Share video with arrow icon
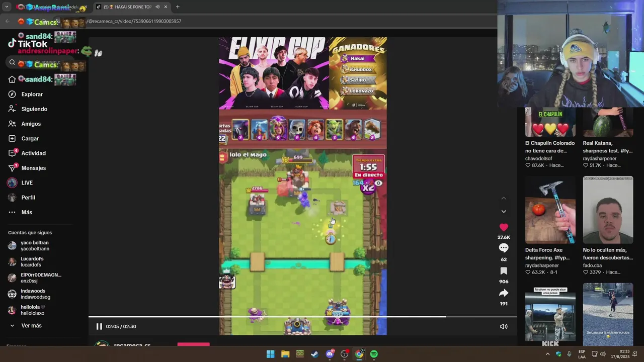The height and width of the screenshot is (362, 644). (504, 293)
